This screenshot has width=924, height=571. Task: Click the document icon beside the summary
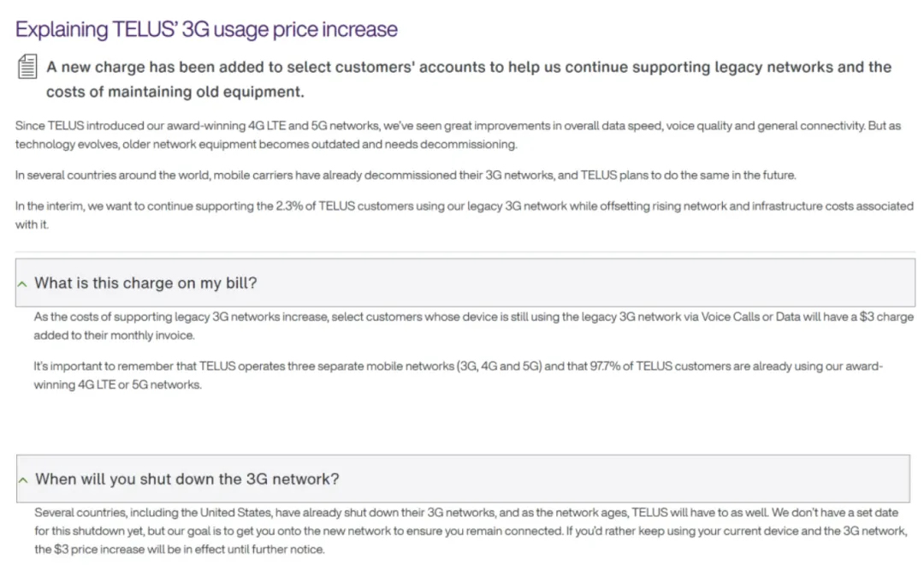[x=27, y=66]
